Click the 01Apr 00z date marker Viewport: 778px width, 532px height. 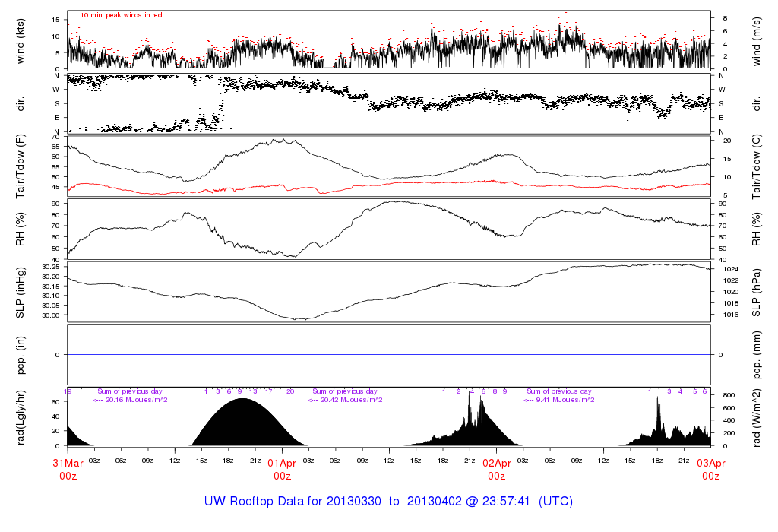pos(282,469)
